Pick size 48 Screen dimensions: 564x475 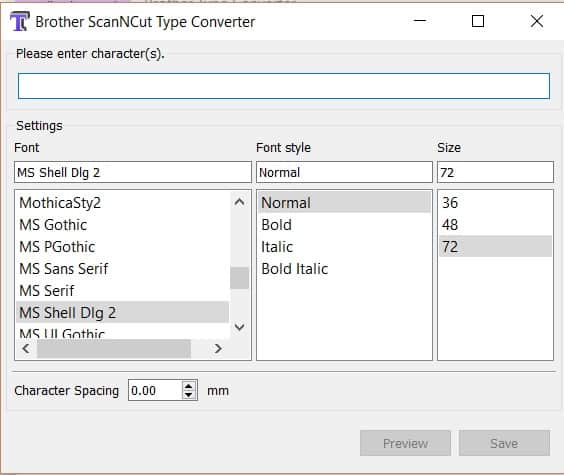(495, 225)
